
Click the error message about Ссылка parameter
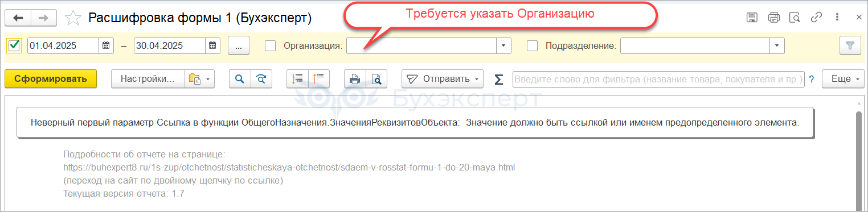[415, 122]
